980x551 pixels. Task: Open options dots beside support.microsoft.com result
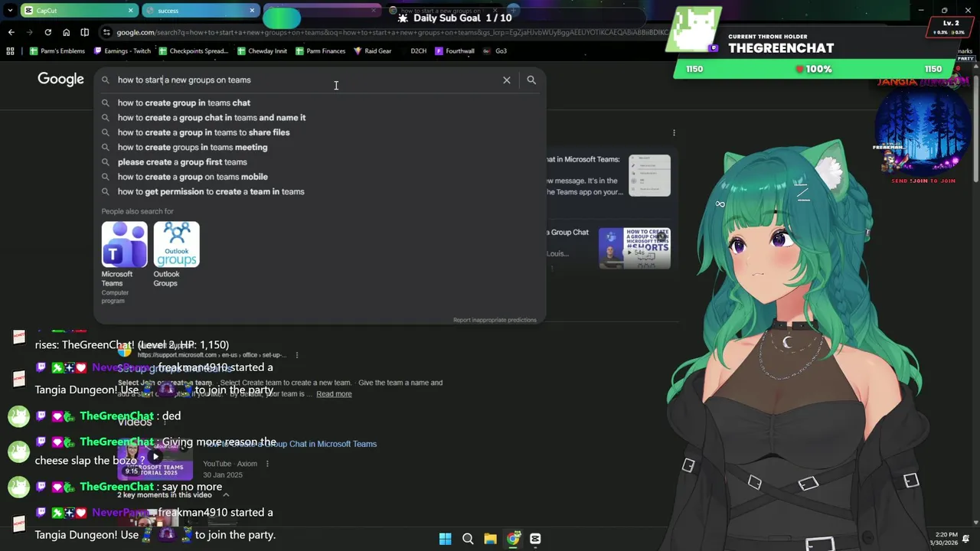pyautogui.click(x=297, y=355)
